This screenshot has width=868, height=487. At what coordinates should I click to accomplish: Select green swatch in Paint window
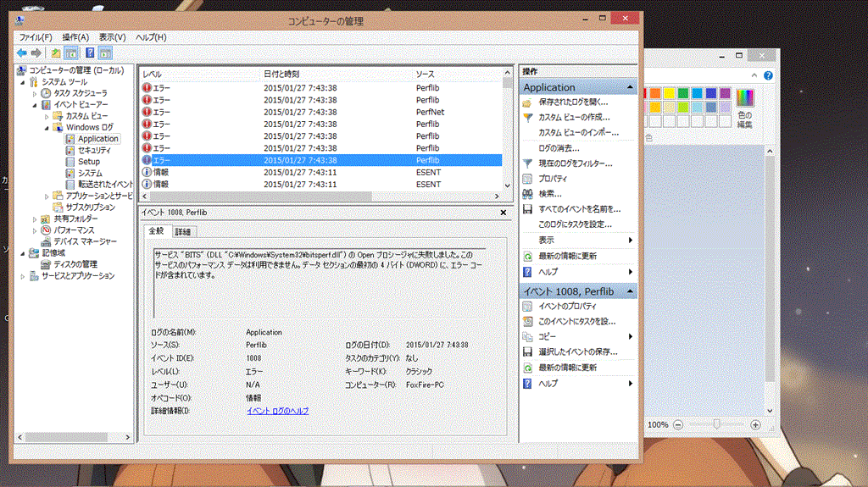click(683, 93)
